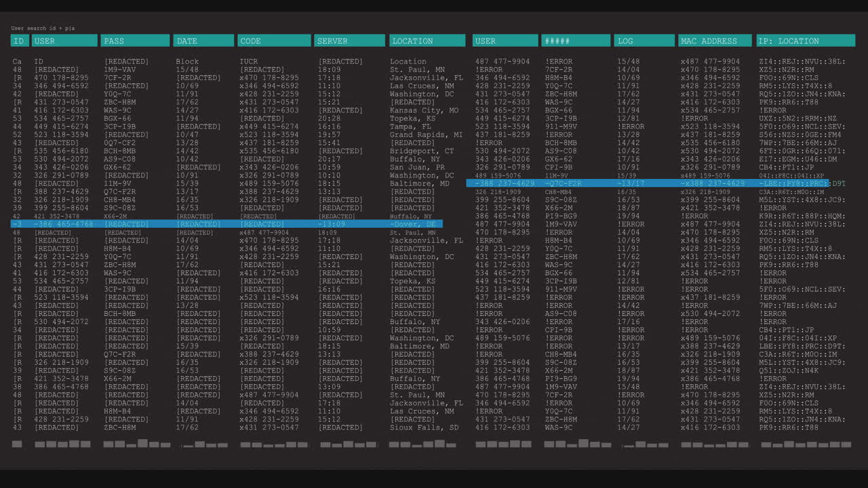This screenshot has height=488, width=868.
Task: Click the status meter below the MAC ADDRESS column
Action: click(715, 445)
